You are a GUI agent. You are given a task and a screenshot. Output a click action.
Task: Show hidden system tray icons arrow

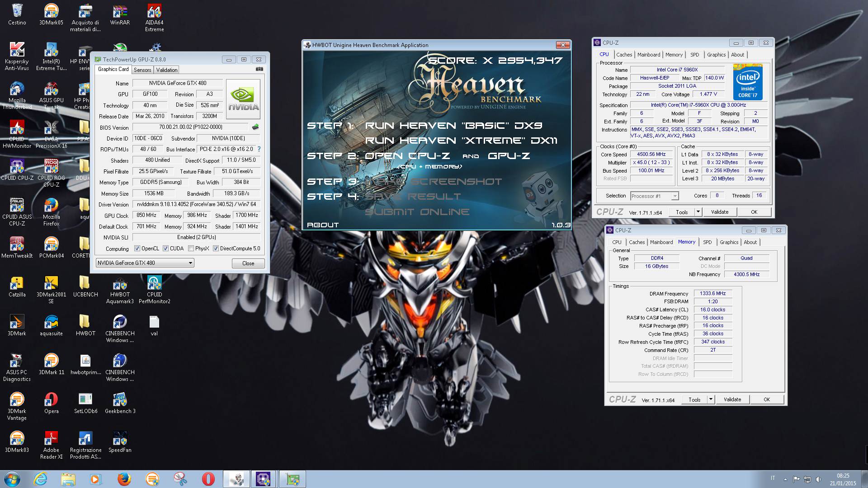point(785,479)
